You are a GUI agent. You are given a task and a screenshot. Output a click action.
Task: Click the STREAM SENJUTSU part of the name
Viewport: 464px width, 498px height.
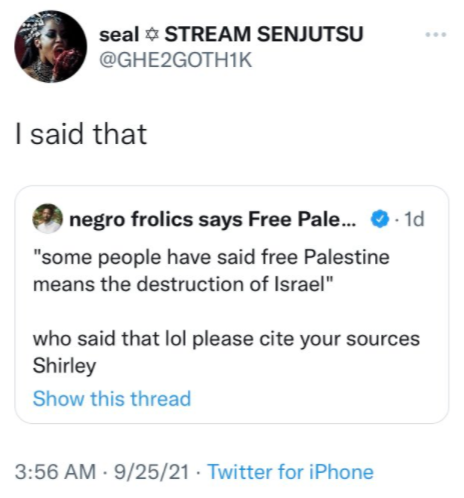pyautogui.click(x=264, y=34)
